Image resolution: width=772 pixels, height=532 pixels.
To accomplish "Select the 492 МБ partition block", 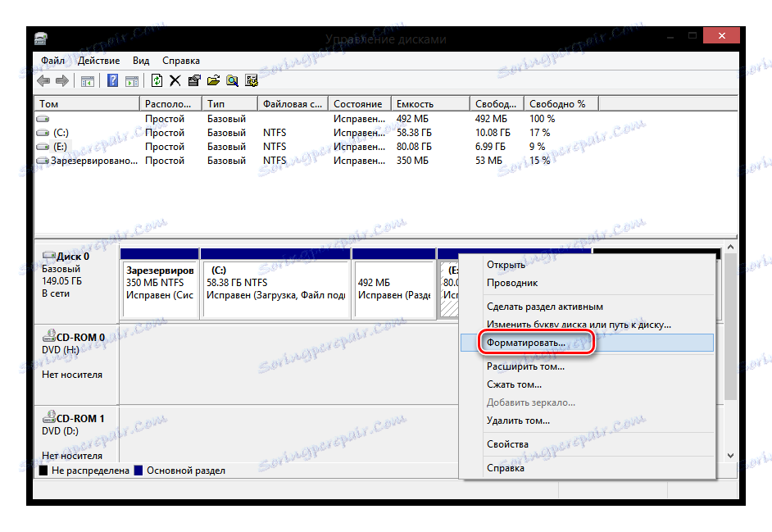I will click(x=394, y=284).
